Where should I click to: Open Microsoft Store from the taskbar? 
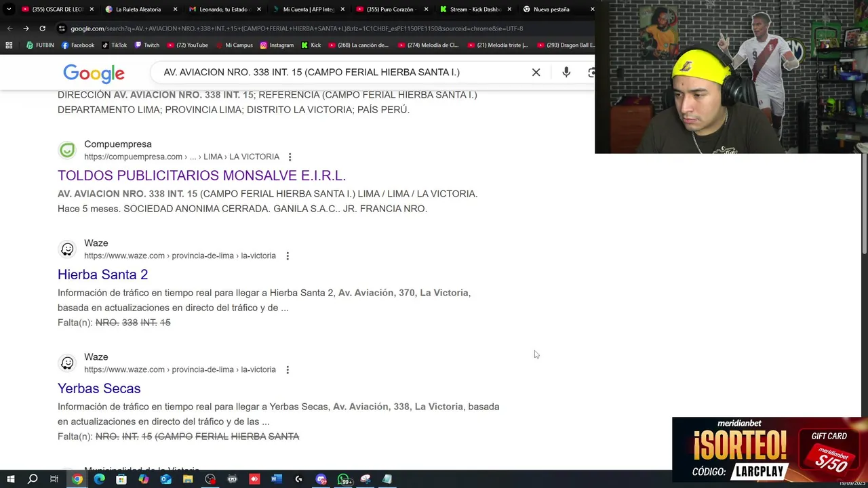121,479
